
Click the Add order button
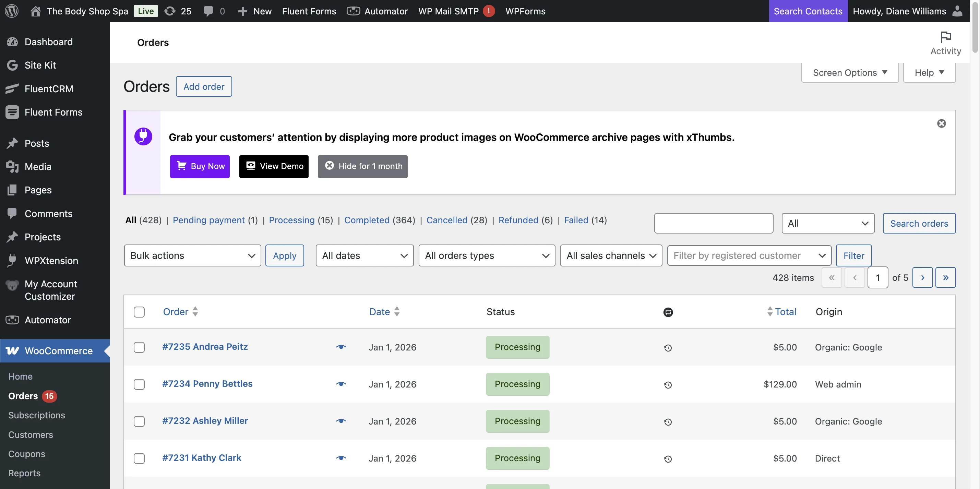point(204,86)
